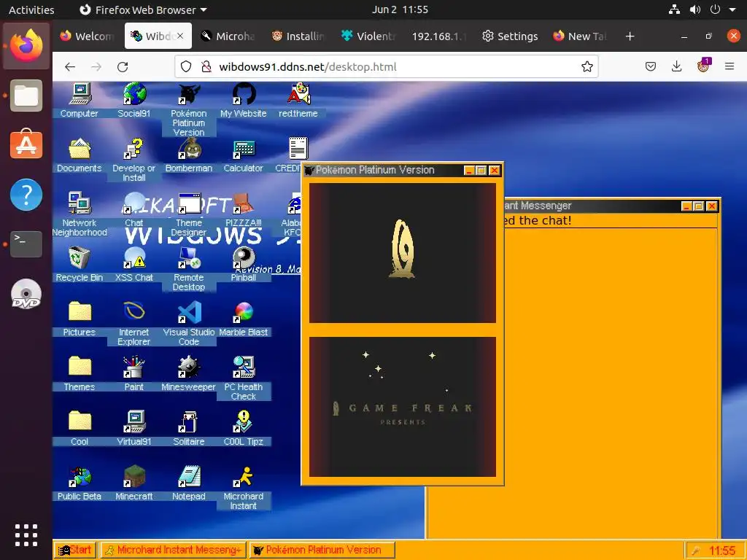Open Firefox Pocket save icon
Viewport: 747px width, 560px height.
click(650, 66)
